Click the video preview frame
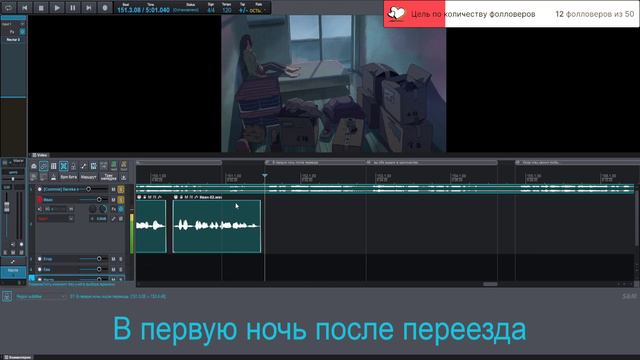Viewport: 640px width, 360px height. click(x=333, y=84)
